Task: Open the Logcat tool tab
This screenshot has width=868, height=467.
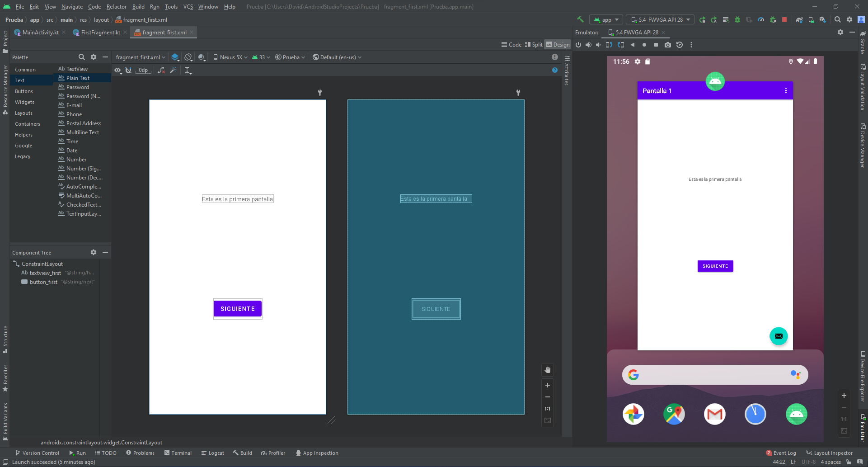Action: click(212, 453)
